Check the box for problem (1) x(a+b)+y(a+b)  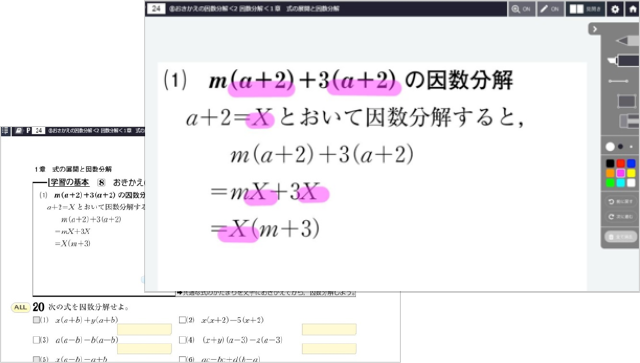point(36,320)
